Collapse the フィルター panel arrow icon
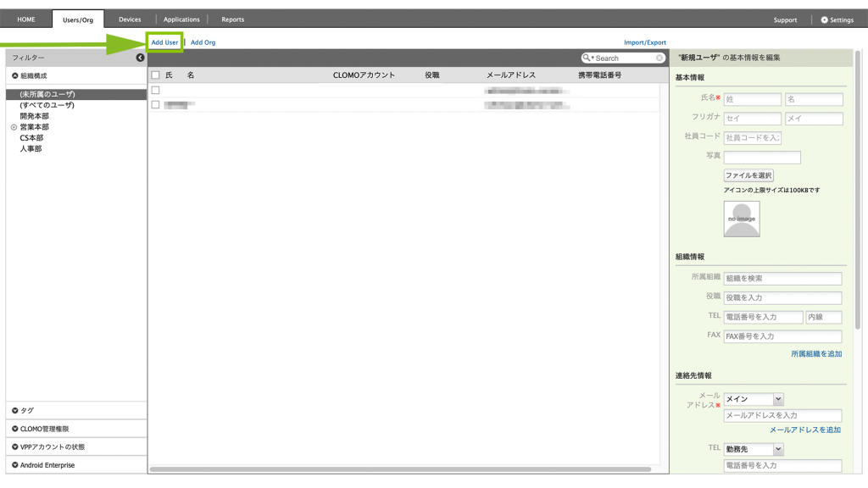Viewport: 868px width, 488px height. (x=140, y=58)
